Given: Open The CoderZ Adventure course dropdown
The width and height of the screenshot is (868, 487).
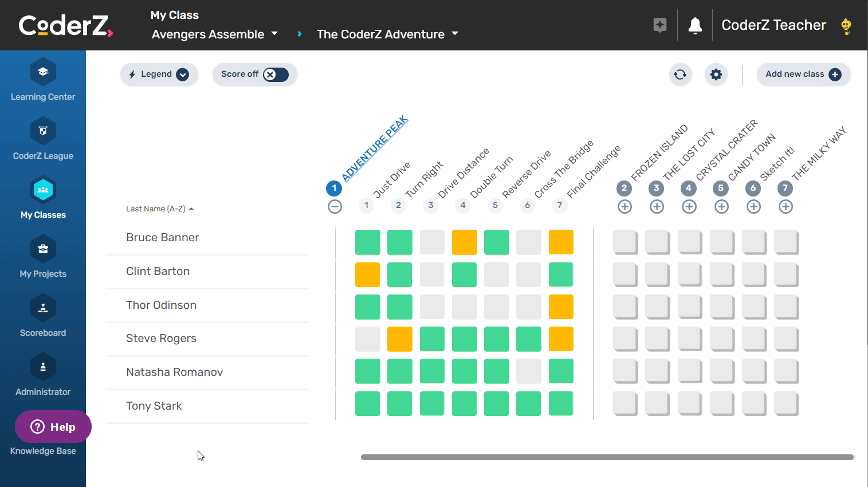Looking at the screenshot, I should 387,34.
